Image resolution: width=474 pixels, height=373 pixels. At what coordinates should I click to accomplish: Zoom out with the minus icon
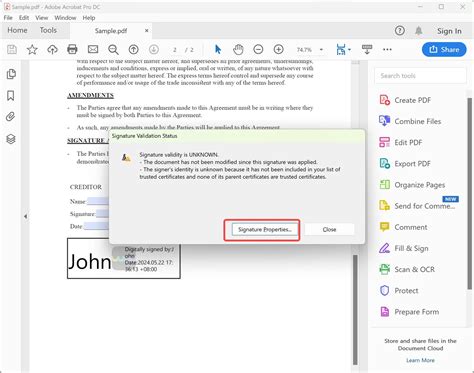point(258,50)
